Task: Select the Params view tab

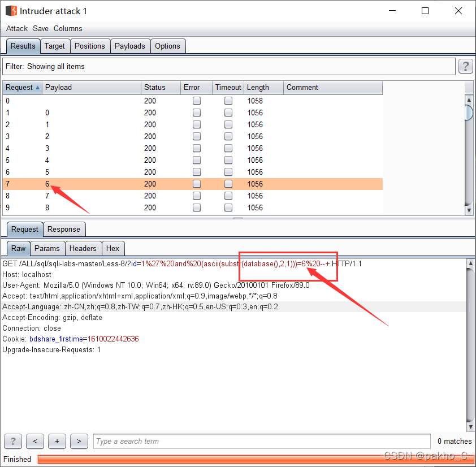Action: 47,248
